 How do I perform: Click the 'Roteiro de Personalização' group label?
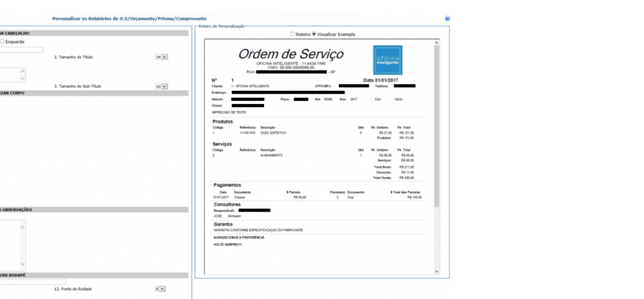[221, 26]
